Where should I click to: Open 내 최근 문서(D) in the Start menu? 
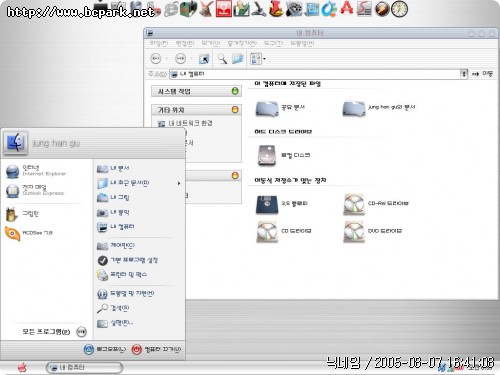click(123, 183)
